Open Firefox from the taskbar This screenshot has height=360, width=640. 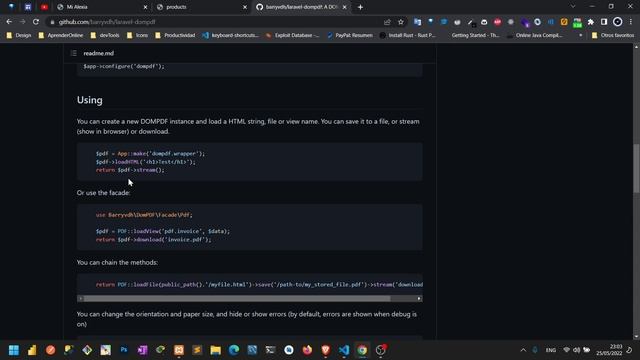pos(307,350)
